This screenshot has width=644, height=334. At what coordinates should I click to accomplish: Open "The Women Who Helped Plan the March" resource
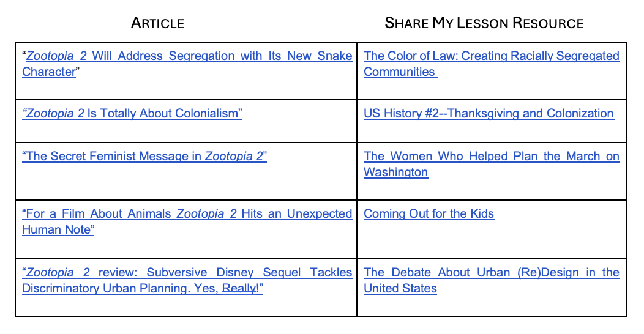491,157
